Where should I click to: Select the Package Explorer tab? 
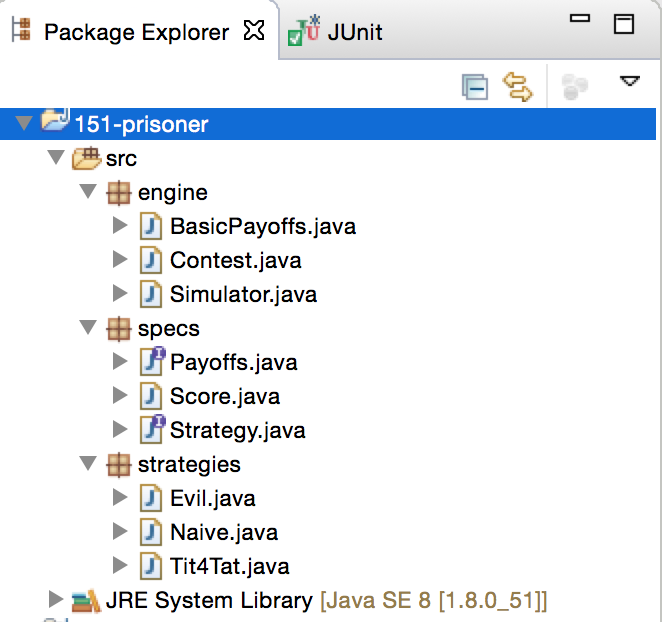coord(136,32)
